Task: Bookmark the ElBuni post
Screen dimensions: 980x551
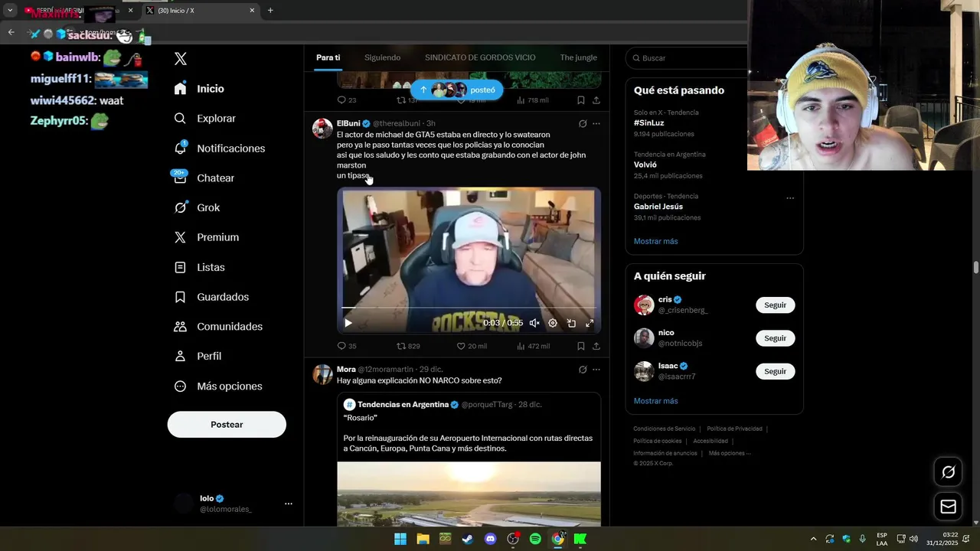Action: tap(581, 346)
